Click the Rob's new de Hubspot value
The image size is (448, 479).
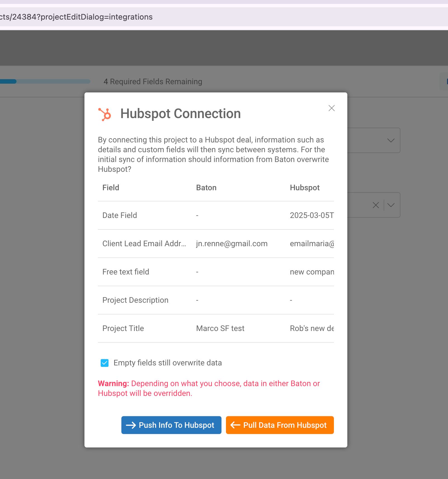click(x=312, y=328)
